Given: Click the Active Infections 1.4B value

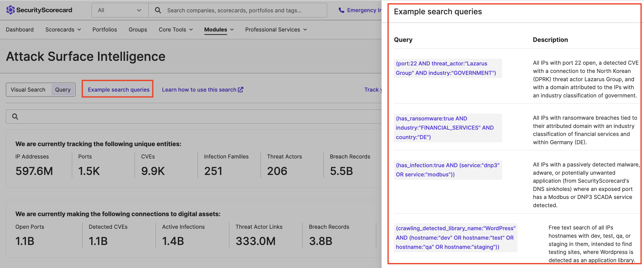Looking at the screenshot, I should (x=173, y=241).
